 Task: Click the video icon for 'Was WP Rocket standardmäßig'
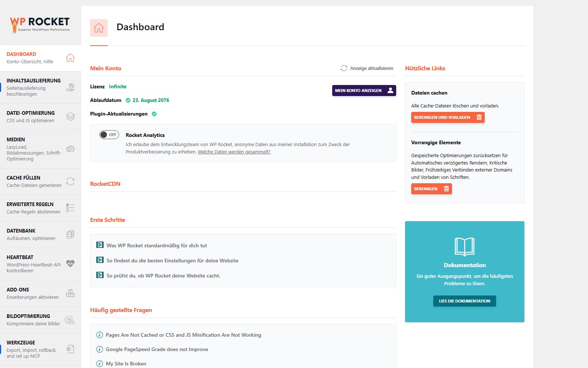pyautogui.click(x=100, y=245)
